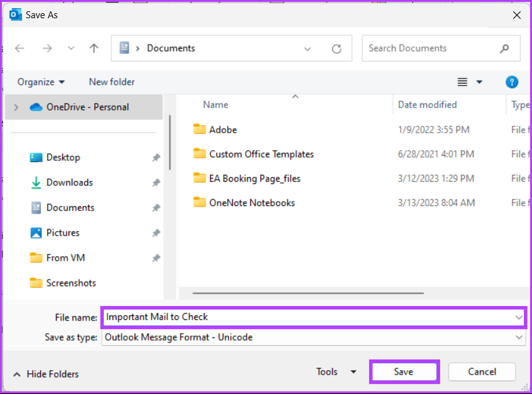
Task: Refresh the Documents folder view
Action: click(336, 49)
